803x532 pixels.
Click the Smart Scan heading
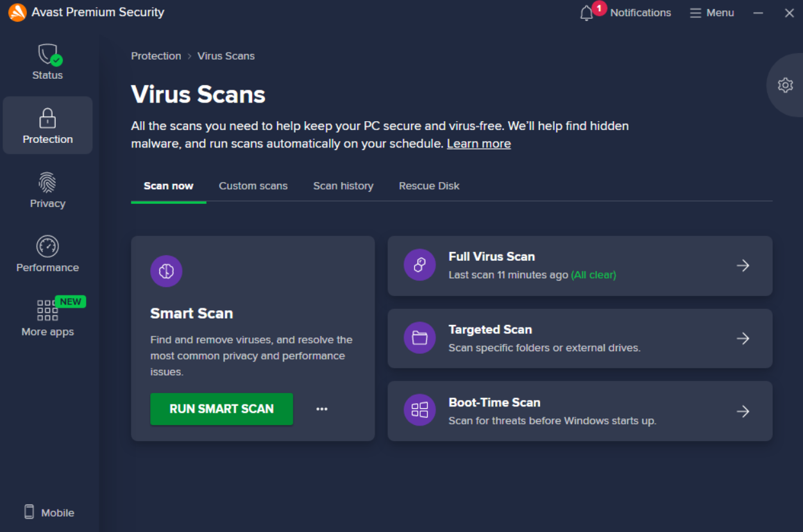tap(191, 313)
